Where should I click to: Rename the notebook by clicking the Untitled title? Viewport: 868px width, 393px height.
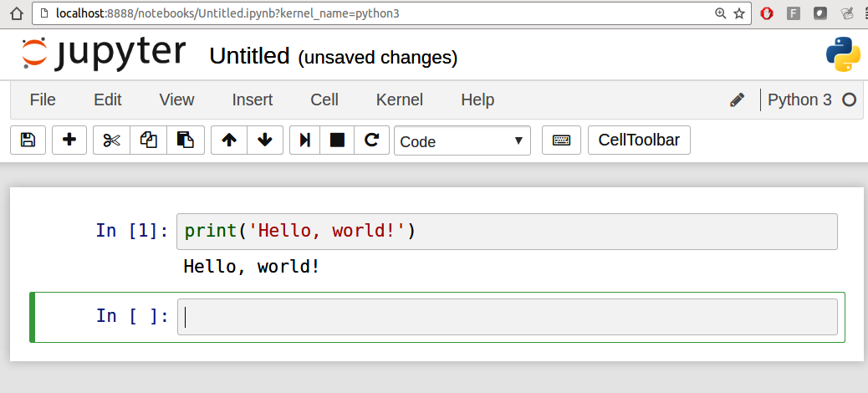tap(248, 56)
